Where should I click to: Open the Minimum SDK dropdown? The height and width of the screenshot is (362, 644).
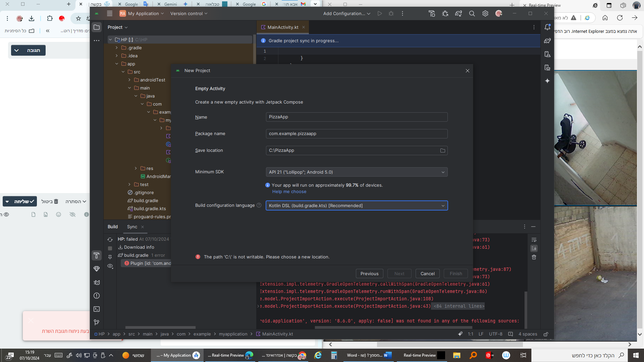(x=357, y=172)
